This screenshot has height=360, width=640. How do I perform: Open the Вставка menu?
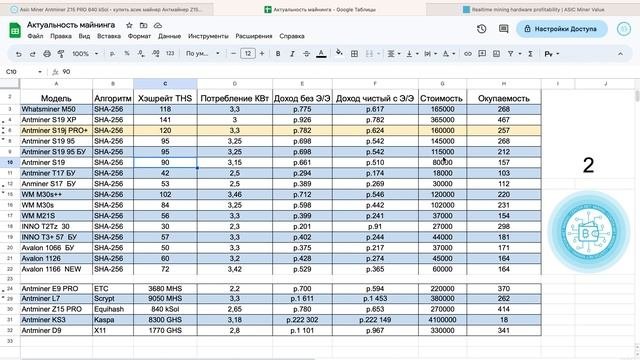pos(109,36)
